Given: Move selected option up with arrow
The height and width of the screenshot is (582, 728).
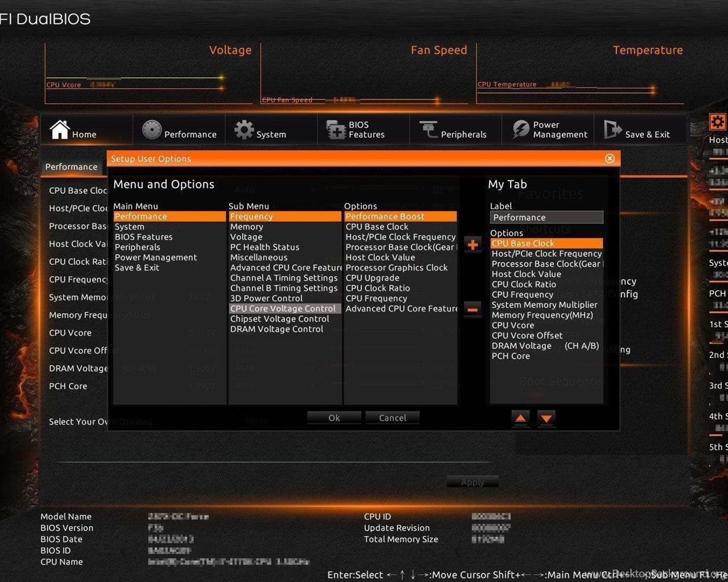Looking at the screenshot, I should (x=520, y=419).
